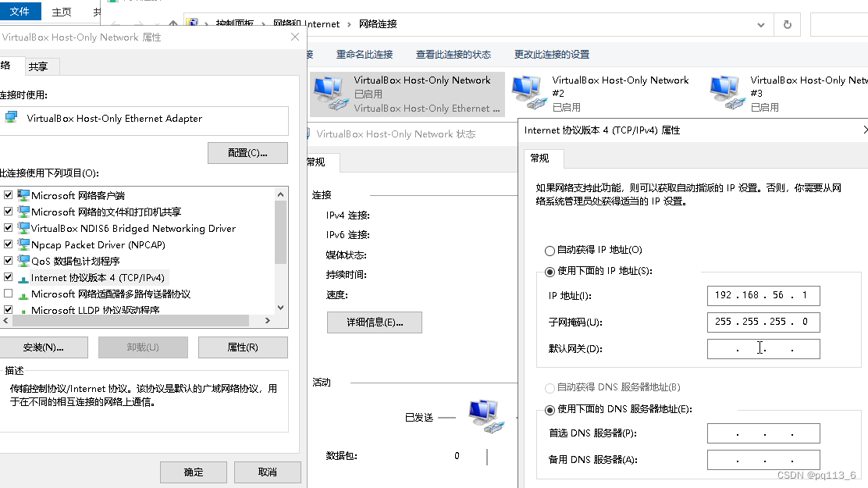Select 使用下面的 IP 地址 radio option
Screen dimensions: 868x488
(550, 272)
